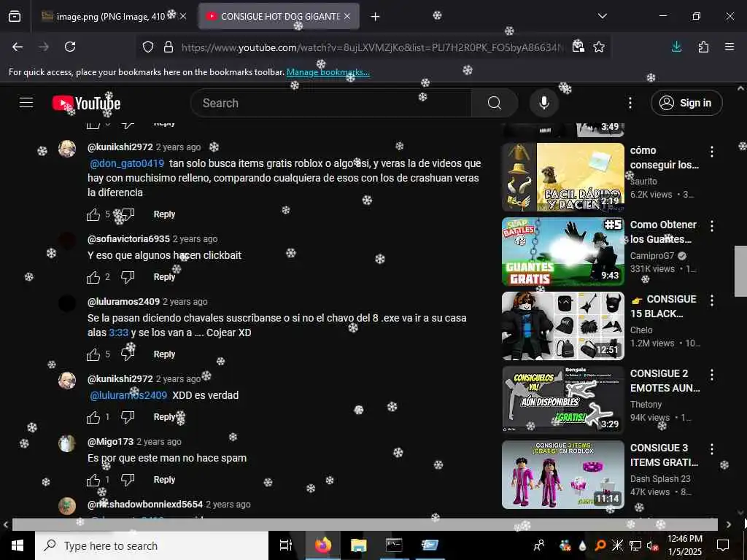Open options for 'CONSIGUE 15 BLACK' video
The width and height of the screenshot is (747, 560).
tap(712, 300)
